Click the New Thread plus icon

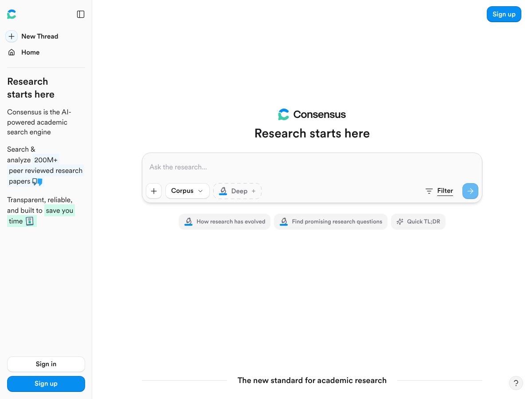tap(12, 36)
